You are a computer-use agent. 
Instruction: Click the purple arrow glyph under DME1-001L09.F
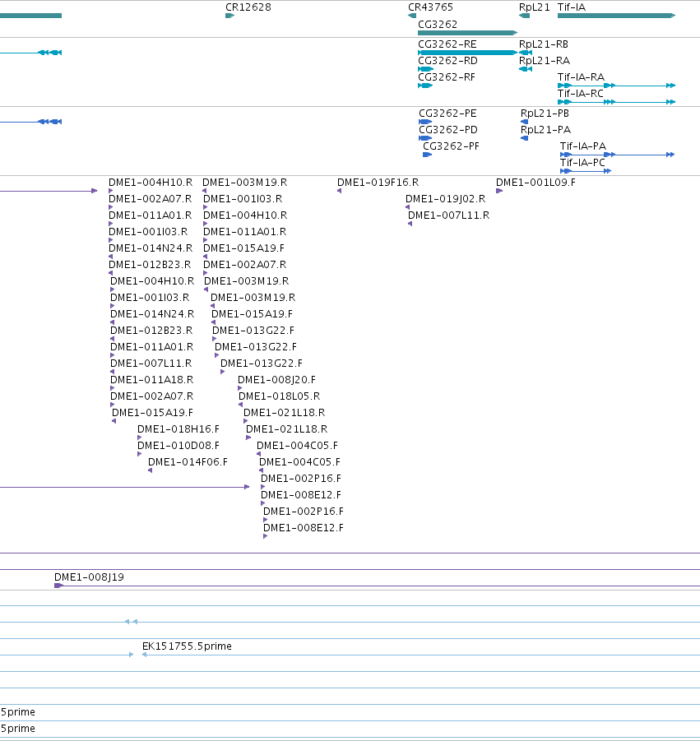click(499, 191)
